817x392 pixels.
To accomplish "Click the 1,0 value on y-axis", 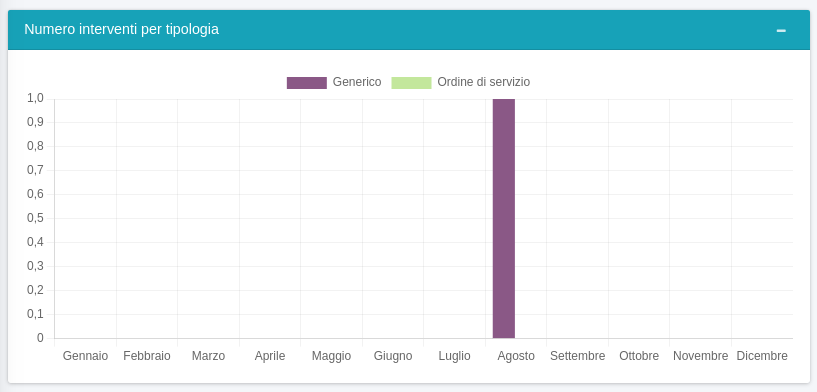I will pyautogui.click(x=35, y=99).
